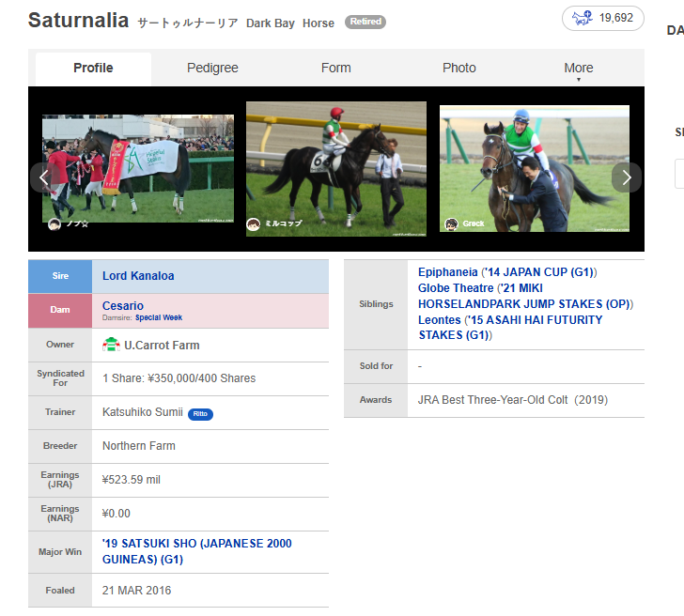Open sibling Epiphaneia link

447,272
